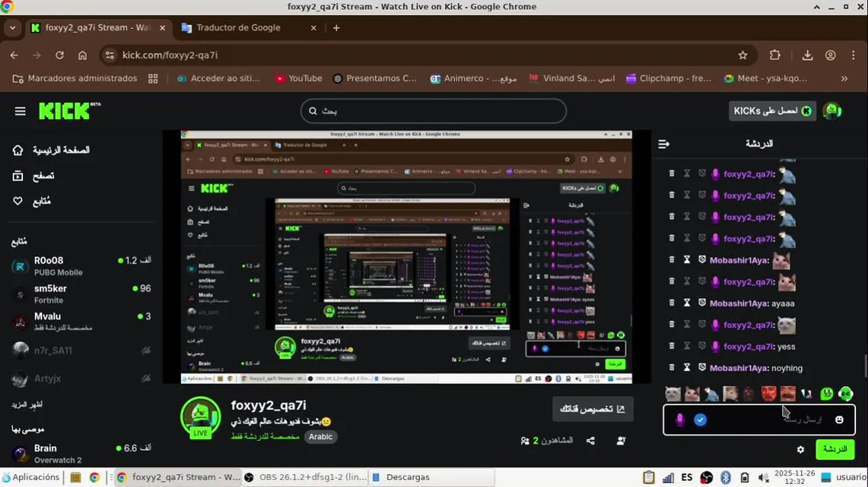Viewport: 868px width, 487px height.
Task: Open the YouTube bookmark
Action: (298, 78)
